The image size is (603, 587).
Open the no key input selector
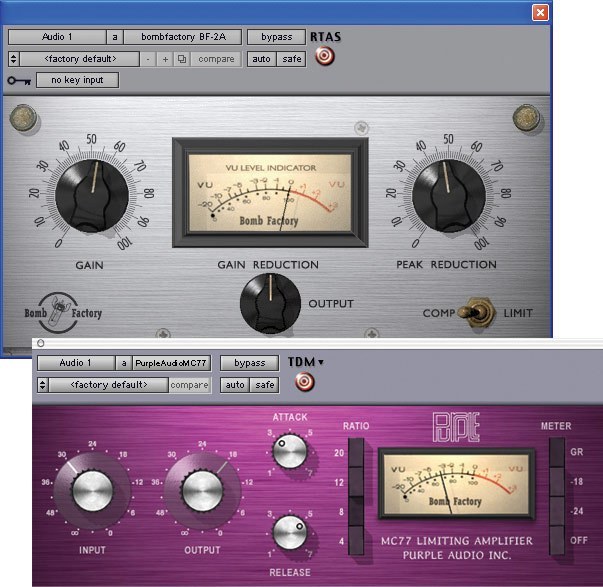coord(77,80)
